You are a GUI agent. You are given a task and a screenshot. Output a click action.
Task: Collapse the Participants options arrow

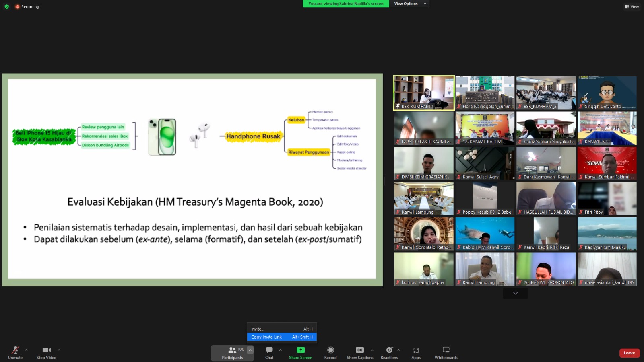pos(250,350)
